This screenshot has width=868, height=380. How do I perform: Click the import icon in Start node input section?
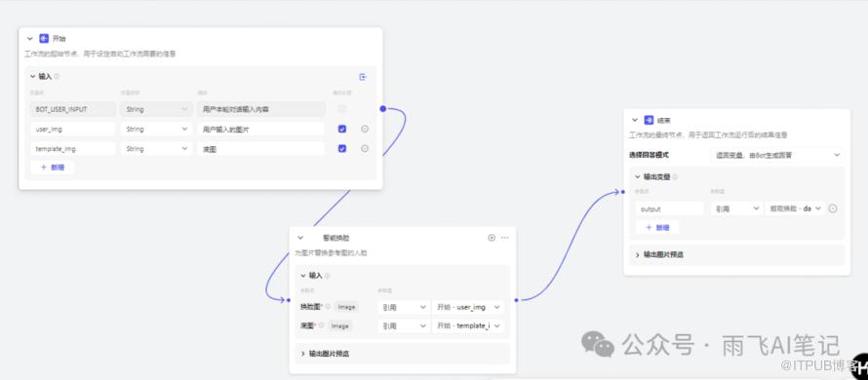pyautogui.click(x=363, y=77)
